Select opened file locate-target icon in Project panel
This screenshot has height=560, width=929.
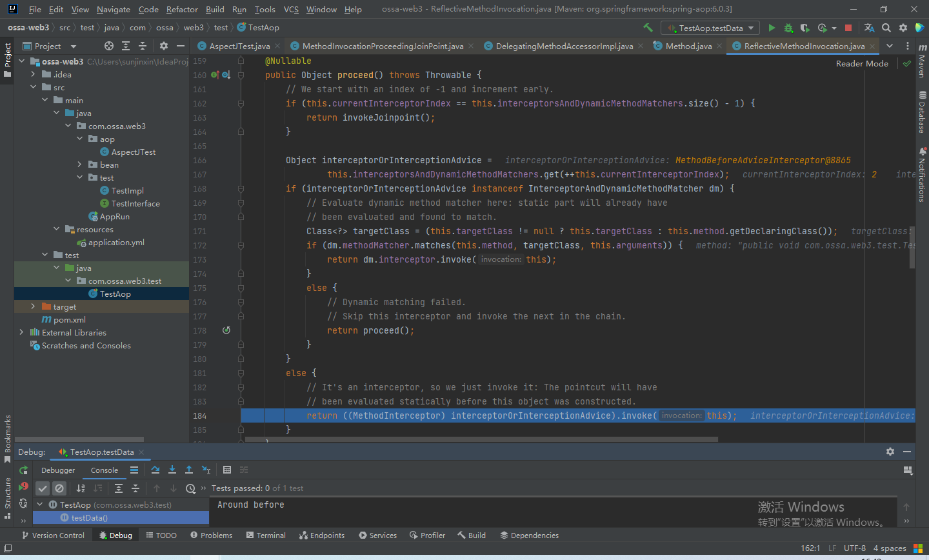109,46
